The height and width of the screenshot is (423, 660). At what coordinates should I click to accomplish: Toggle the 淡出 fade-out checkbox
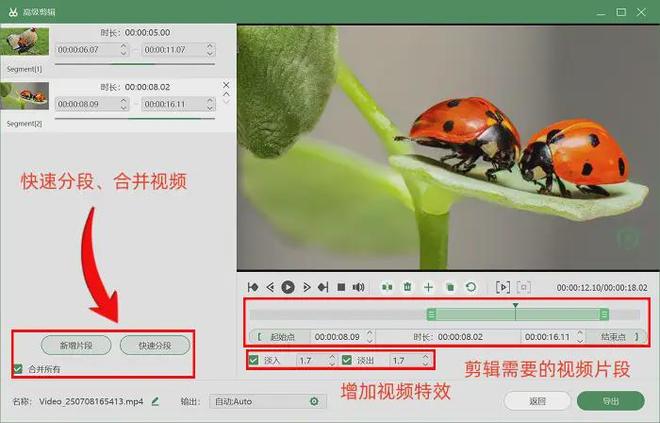pyautogui.click(x=347, y=360)
